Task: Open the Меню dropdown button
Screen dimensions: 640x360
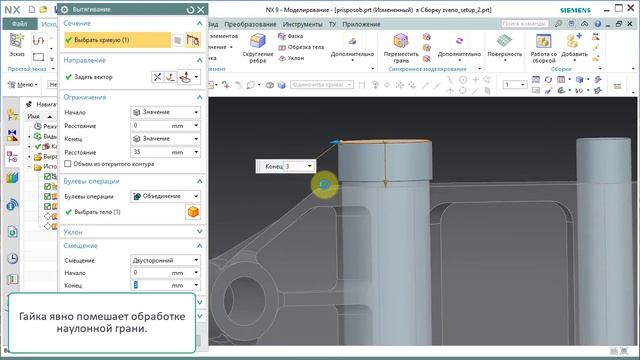Action: 23,84
